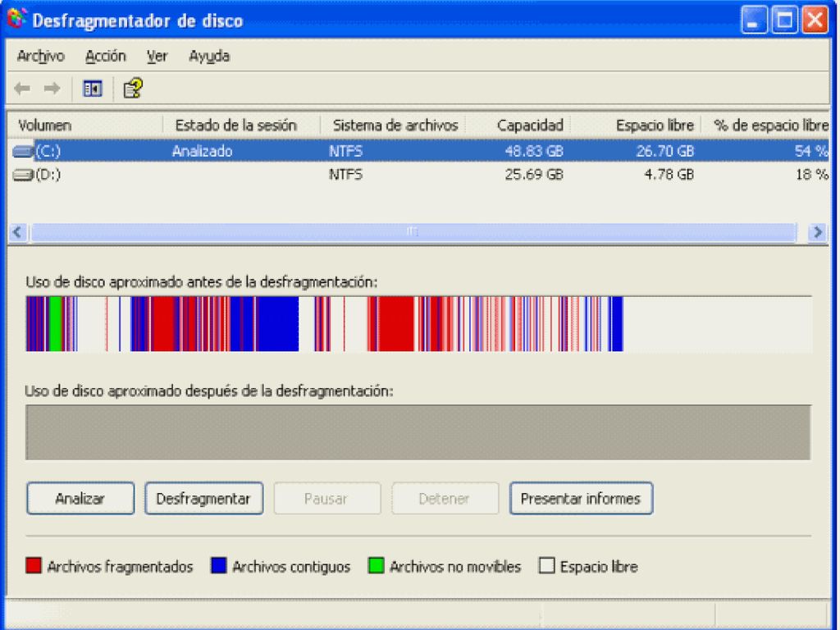Select the (C:) drive icon

pyautogui.click(x=22, y=152)
